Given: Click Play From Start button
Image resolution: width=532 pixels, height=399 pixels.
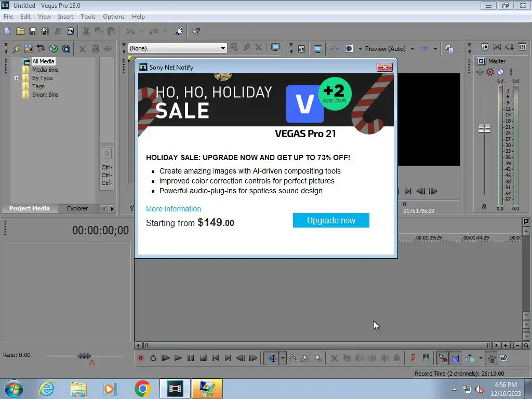Looking at the screenshot, I should (x=166, y=358).
